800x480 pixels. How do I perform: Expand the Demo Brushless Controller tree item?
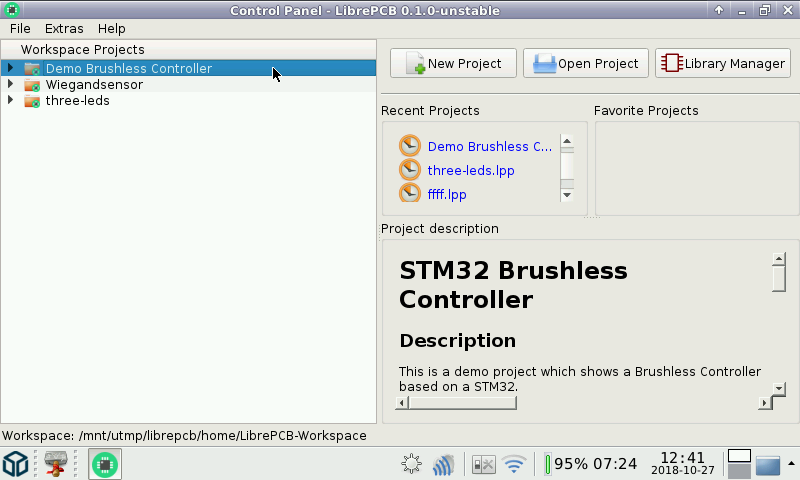10,69
